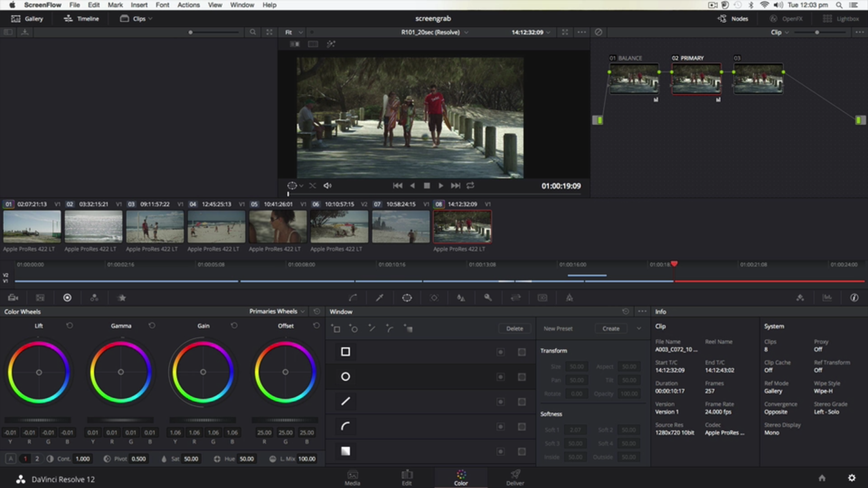
Task: Open the Camera Raw palette icon
Action: pyautogui.click(x=13, y=298)
